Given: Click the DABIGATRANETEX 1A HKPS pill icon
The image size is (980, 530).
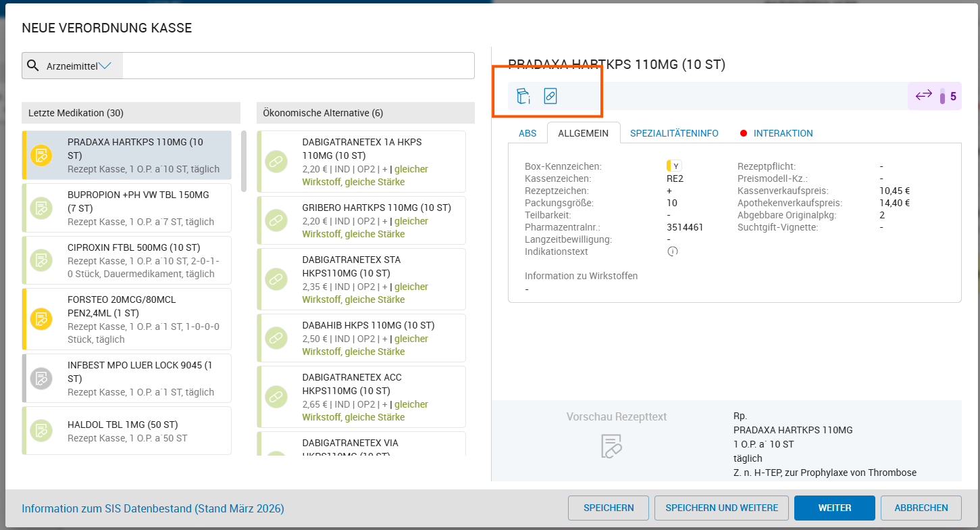Looking at the screenshot, I should 276,162.
